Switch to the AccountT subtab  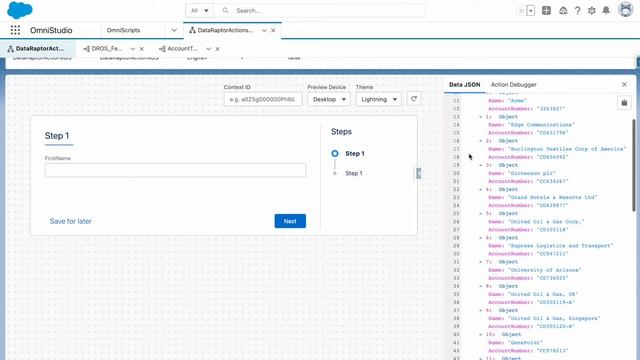(178, 49)
